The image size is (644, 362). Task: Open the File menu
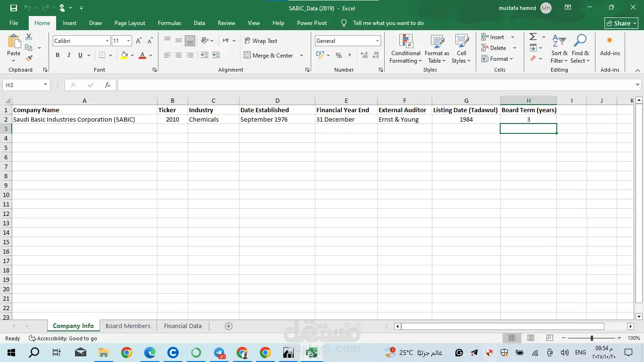click(x=14, y=23)
